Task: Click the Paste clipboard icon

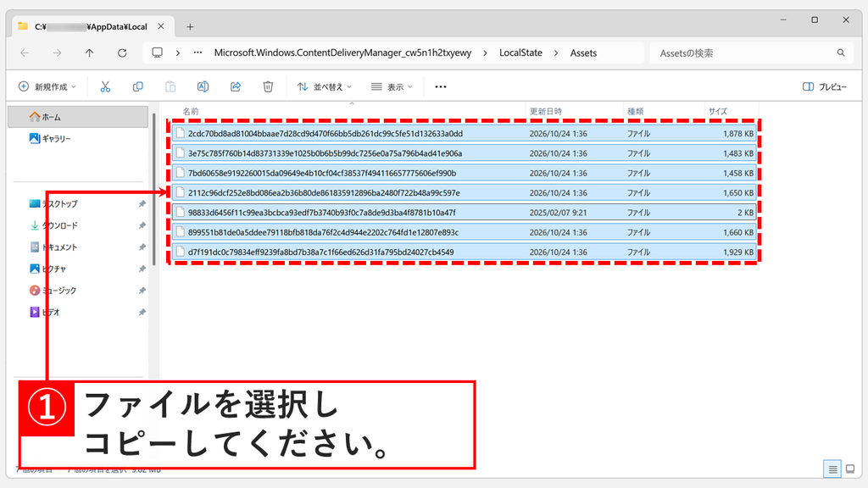Action: (x=170, y=86)
